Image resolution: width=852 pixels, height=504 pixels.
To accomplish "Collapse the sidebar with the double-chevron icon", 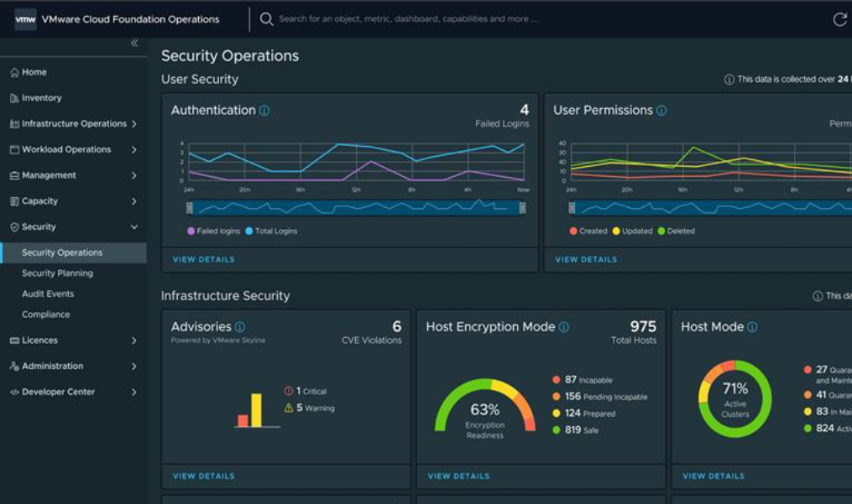I will pos(134,43).
